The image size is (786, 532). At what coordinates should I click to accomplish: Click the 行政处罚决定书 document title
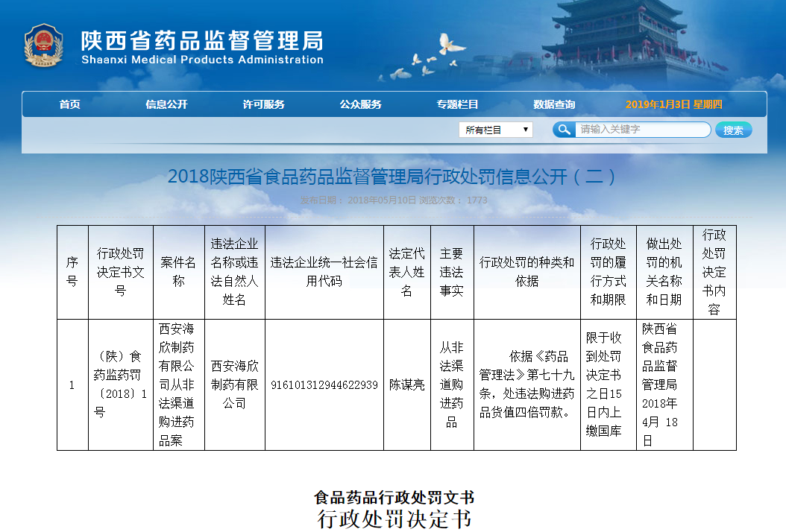[394, 519]
